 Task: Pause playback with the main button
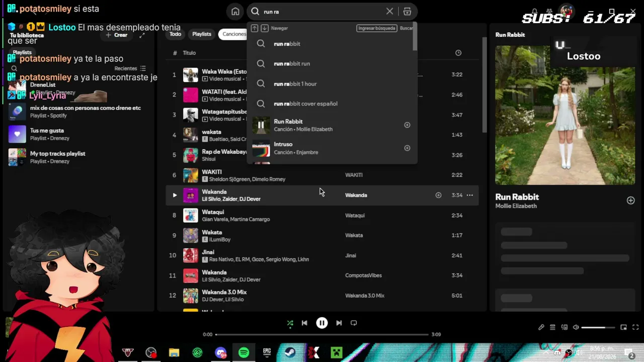tap(322, 323)
